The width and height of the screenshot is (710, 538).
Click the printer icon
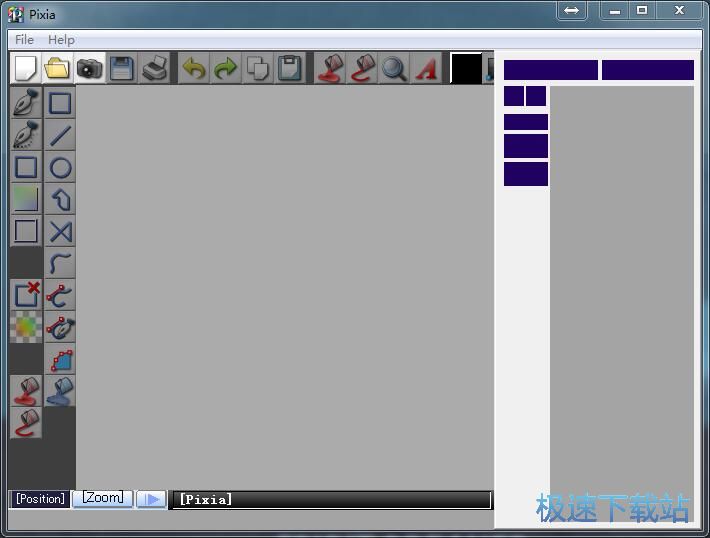click(x=154, y=68)
